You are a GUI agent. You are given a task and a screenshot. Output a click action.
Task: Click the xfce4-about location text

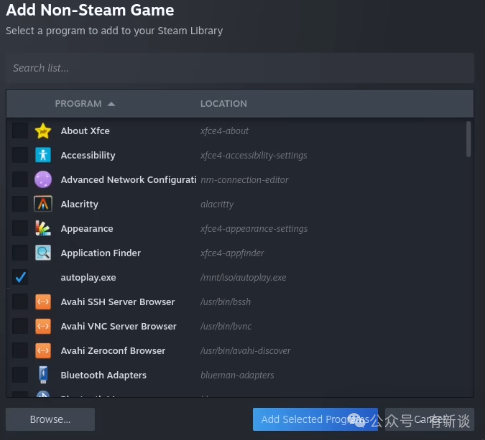coord(224,131)
